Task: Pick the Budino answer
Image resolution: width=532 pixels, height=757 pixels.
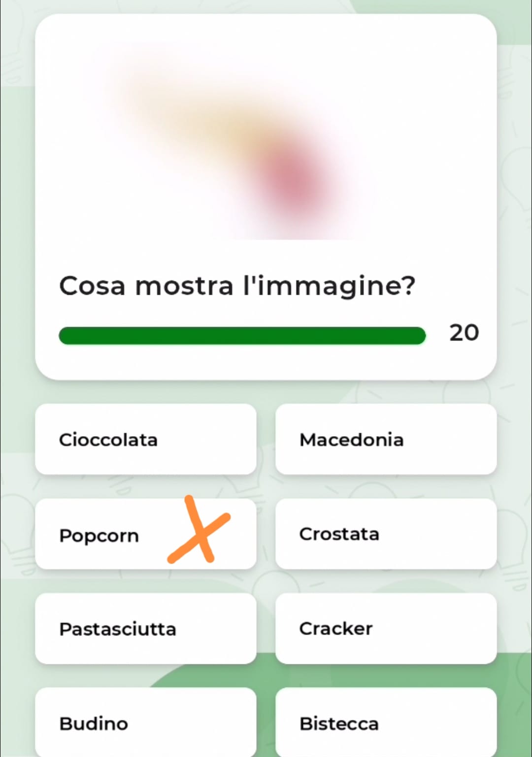Action: point(146,722)
